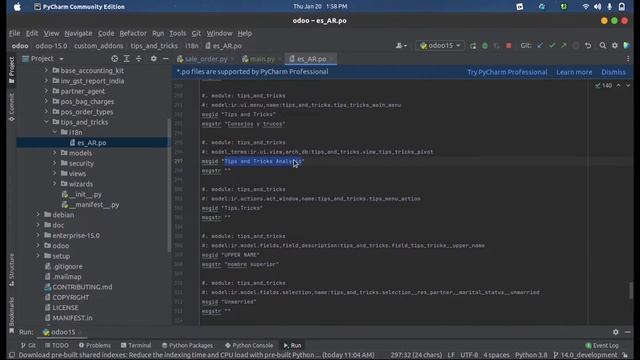
Task: Open the File menu
Action: [x=14, y=33]
